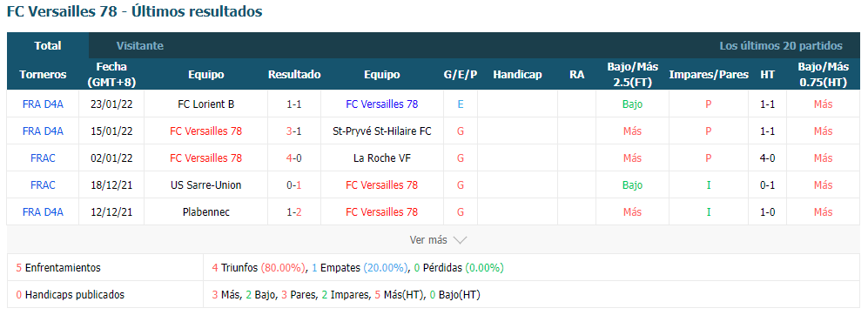Click the blue FC Versailles 78 link
Viewport: 868px width, 315px height.
click(382, 104)
